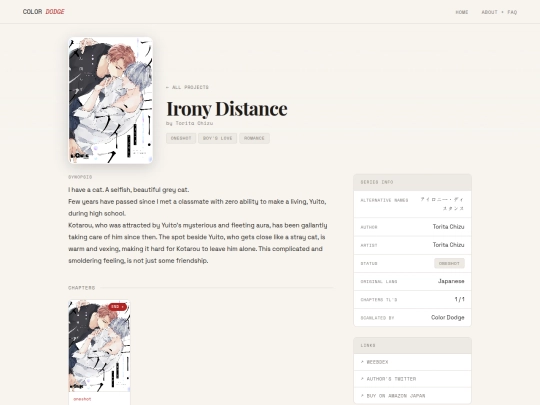Open the Color Dodge site logo
Viewport: 540px width, 405px height.
coord(43,12)
